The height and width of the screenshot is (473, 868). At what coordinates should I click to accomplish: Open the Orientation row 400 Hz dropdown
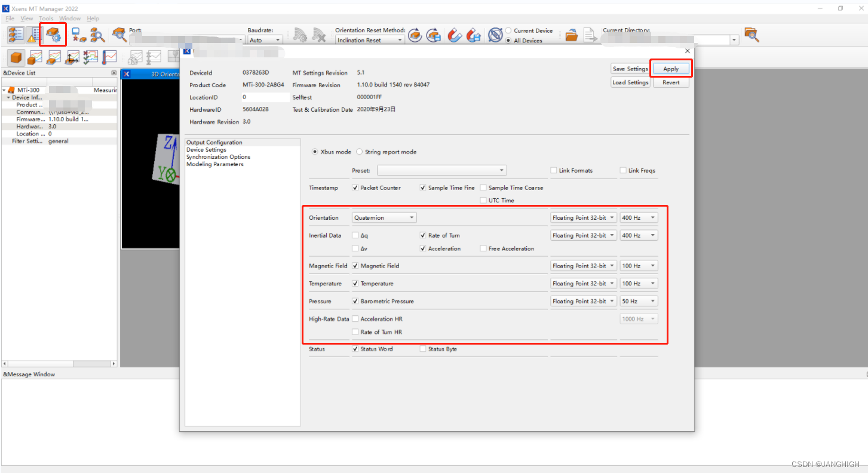click(639, 217)
